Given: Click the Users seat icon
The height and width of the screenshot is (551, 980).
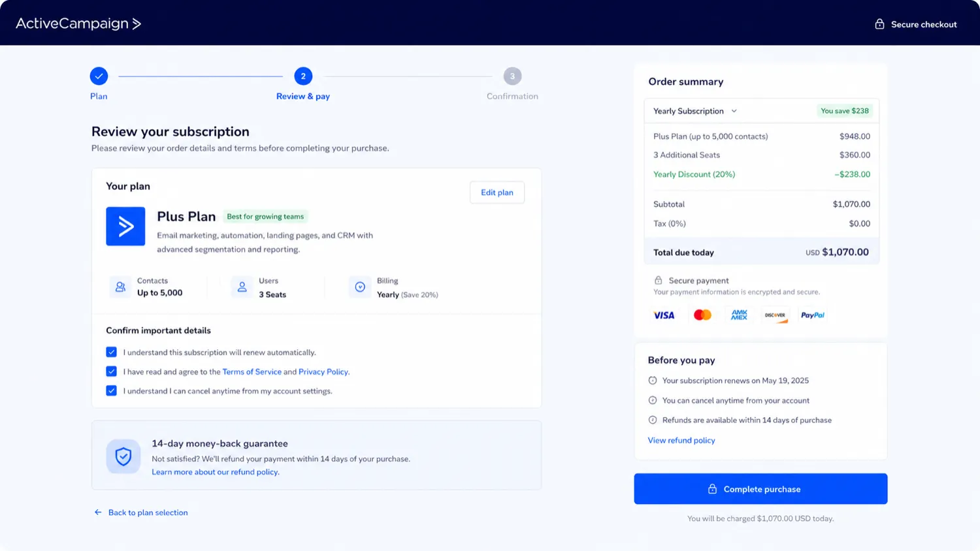Looking at the screenshot, I should tap(242, 287).
